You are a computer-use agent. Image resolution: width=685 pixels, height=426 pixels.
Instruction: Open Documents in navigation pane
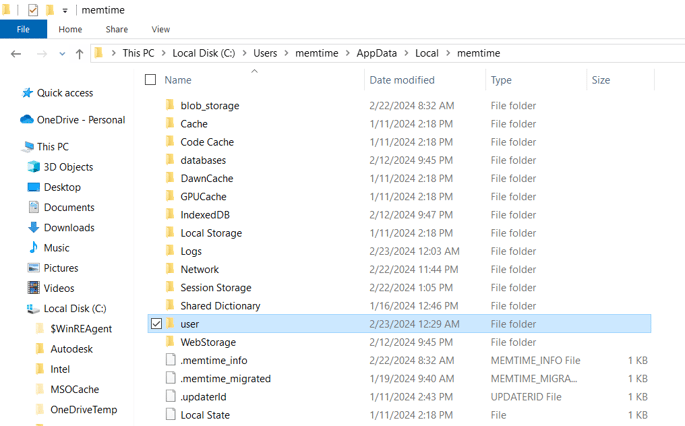pos(61,207)
